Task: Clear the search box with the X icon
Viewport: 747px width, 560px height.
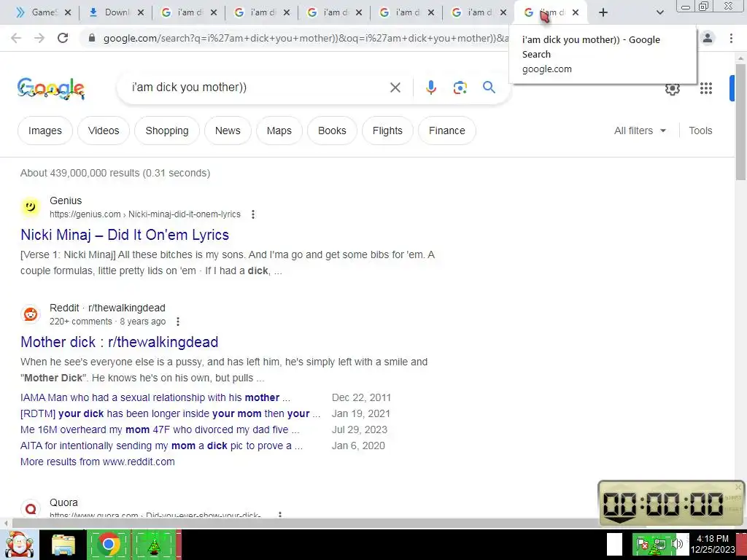Action: click(x=395, y=87)
